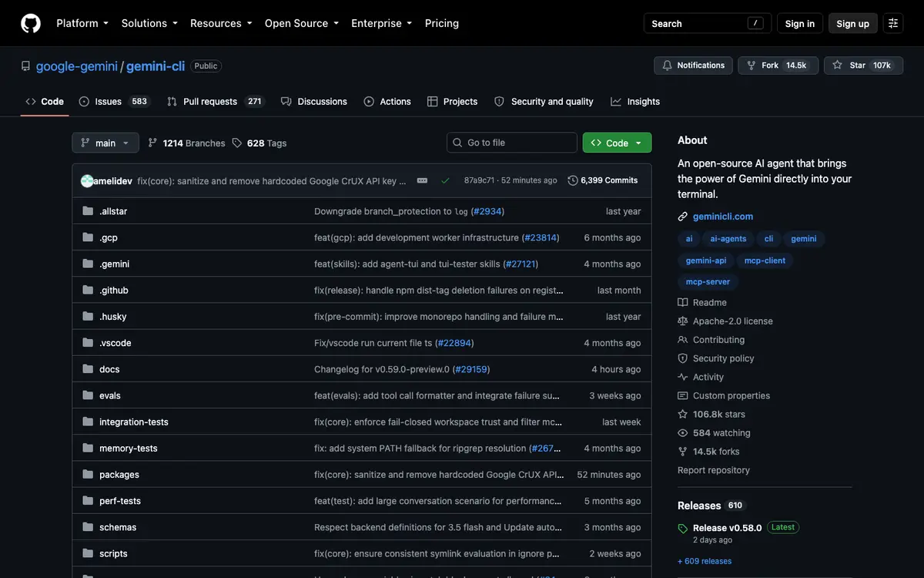Switch to the Pull requests tab

(x=215, y=102)
